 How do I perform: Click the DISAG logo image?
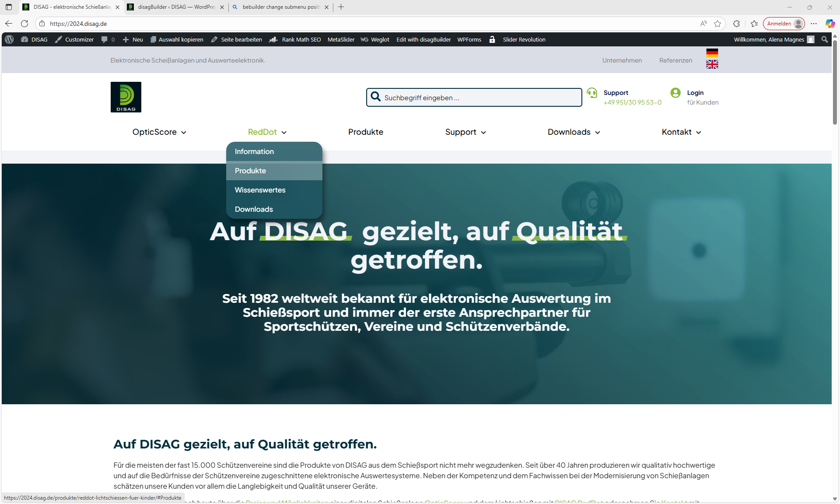coord(126,97)
